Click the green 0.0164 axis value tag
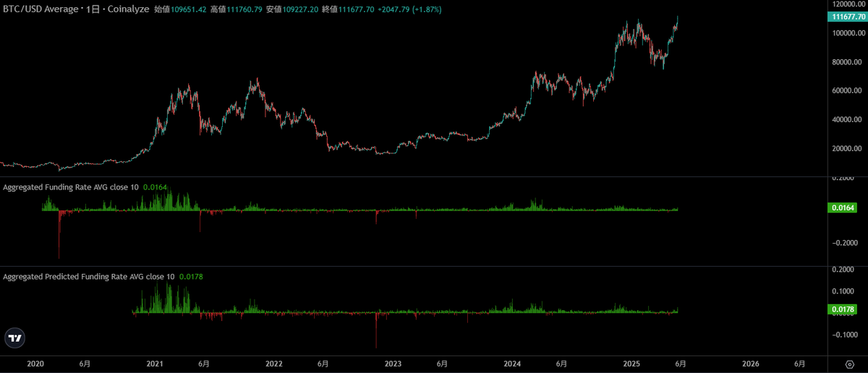The height and width of the screenshot is (373, 868). pyautogui.click(x=843, y=209)
